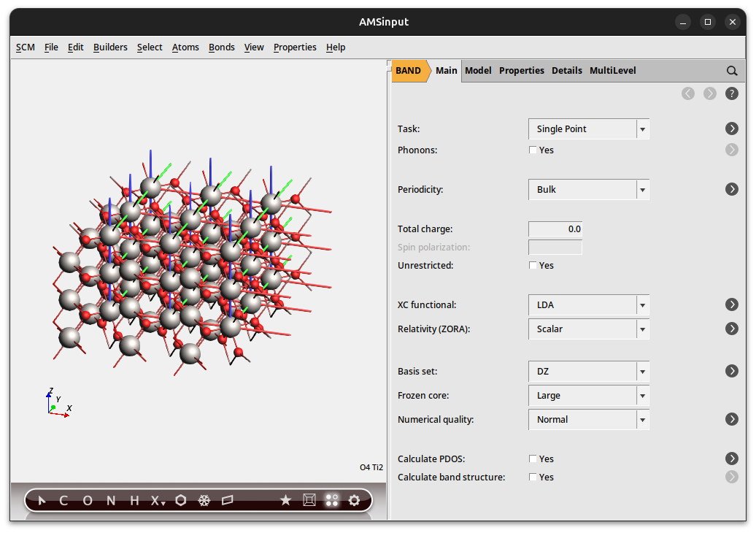Click the star icon in bottom toolbar

point(285,500)
